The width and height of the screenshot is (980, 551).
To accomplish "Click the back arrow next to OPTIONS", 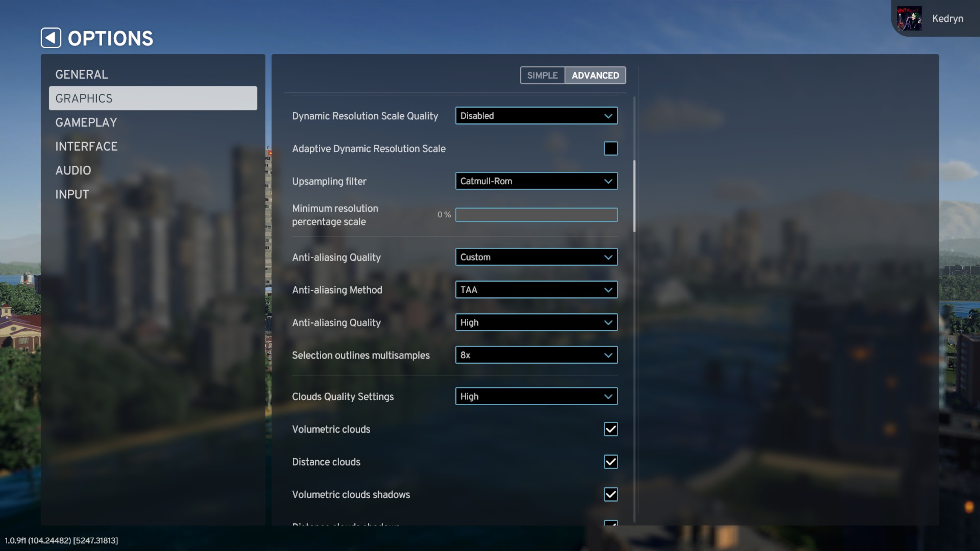I will coord(51,38).
